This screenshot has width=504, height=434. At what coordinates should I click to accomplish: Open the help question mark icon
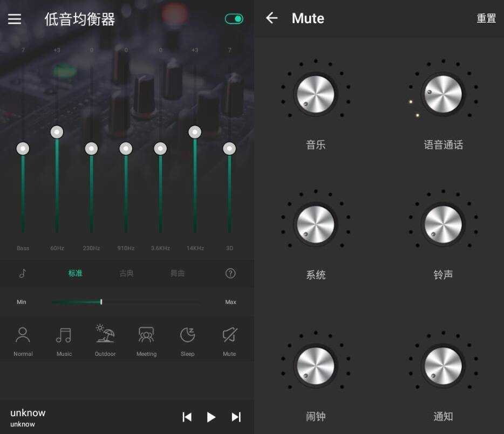[x=230, y=273]
